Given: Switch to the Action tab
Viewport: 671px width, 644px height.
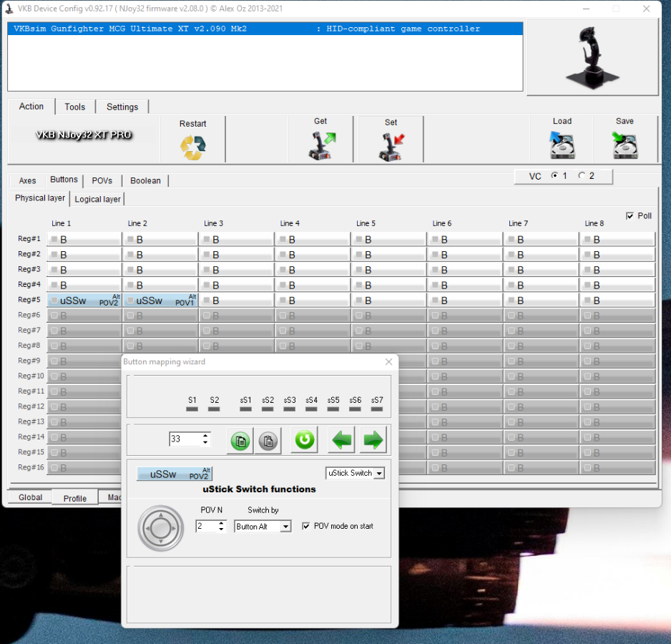Looking at the screenshot, I should (x=31, y=106).
